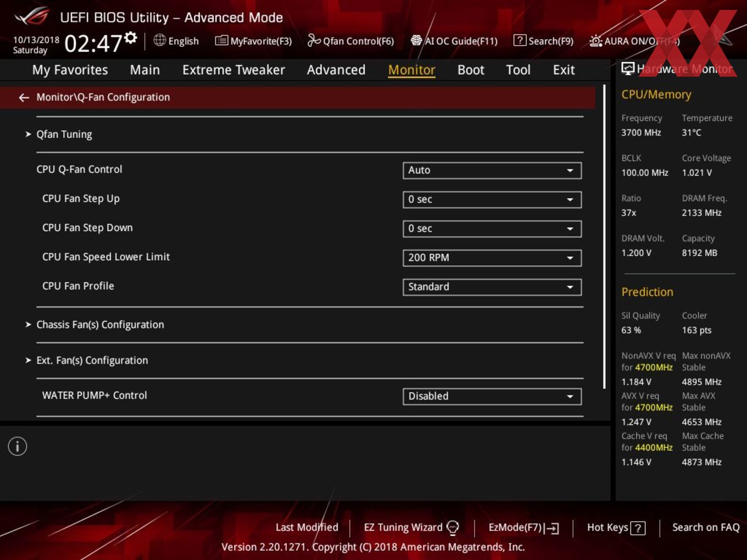The width and height of the screenshot is (747, 560).
Task: Click the 1.247 V AVX voltage value
Action: coord(636,422)
